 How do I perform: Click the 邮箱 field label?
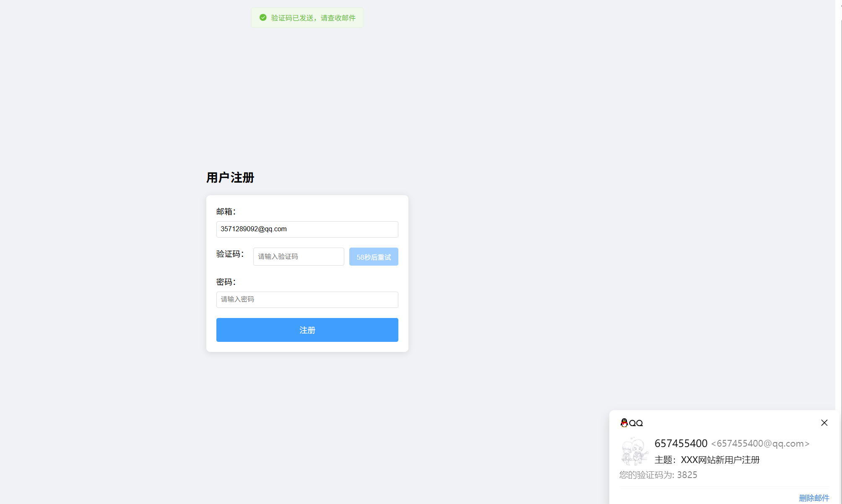pos(226,212)
